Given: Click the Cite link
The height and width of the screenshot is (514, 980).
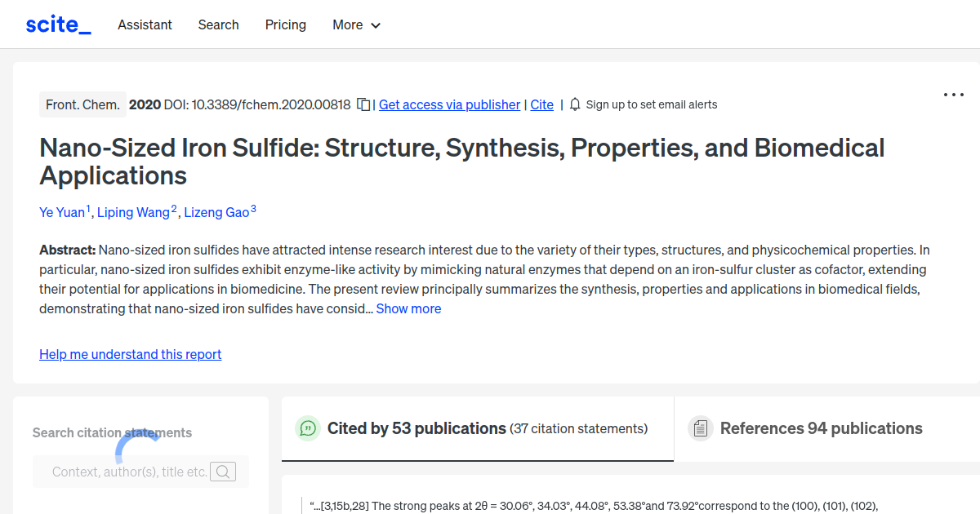Looking at the screenshot, I should click(541, 104).
